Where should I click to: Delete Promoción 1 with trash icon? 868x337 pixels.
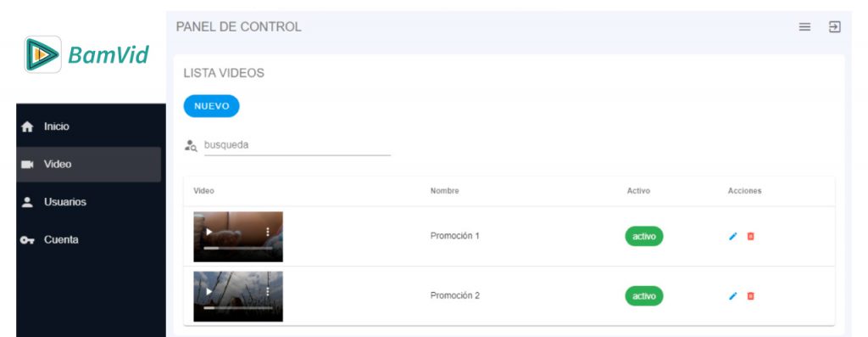751,236
